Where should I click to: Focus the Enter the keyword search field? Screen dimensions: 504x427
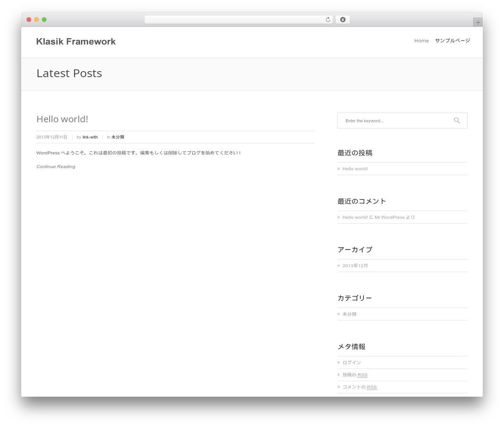coord(402,121)
